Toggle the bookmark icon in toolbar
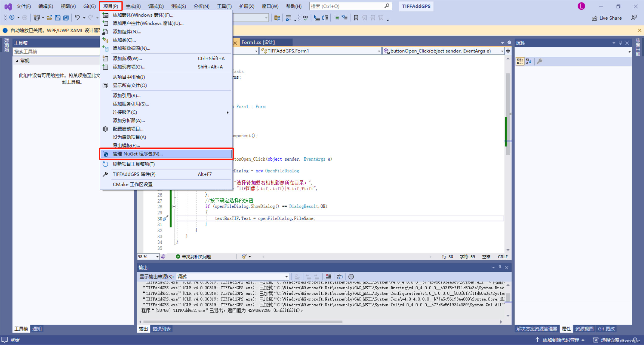 [356, 18]
